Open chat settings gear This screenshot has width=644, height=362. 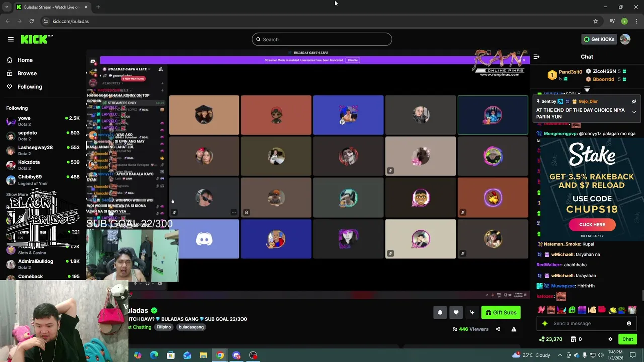[x=610, y=339]
